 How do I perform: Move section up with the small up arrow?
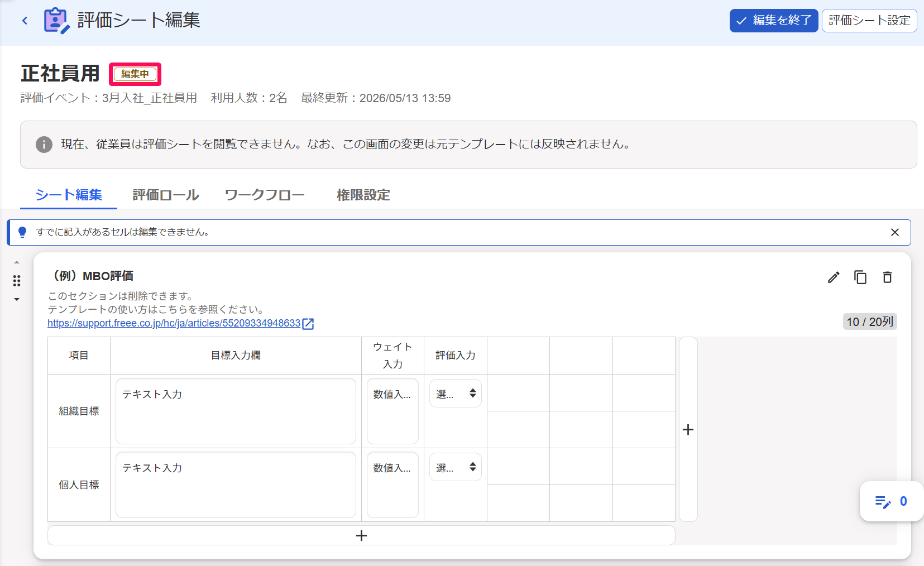(x=17, y=262)
